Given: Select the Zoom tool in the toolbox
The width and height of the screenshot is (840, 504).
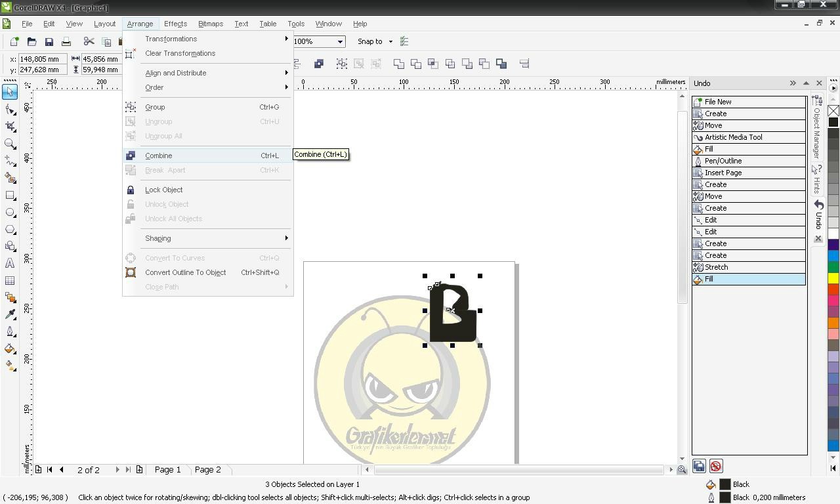Looking at the screenshot, I should (10, 143).
